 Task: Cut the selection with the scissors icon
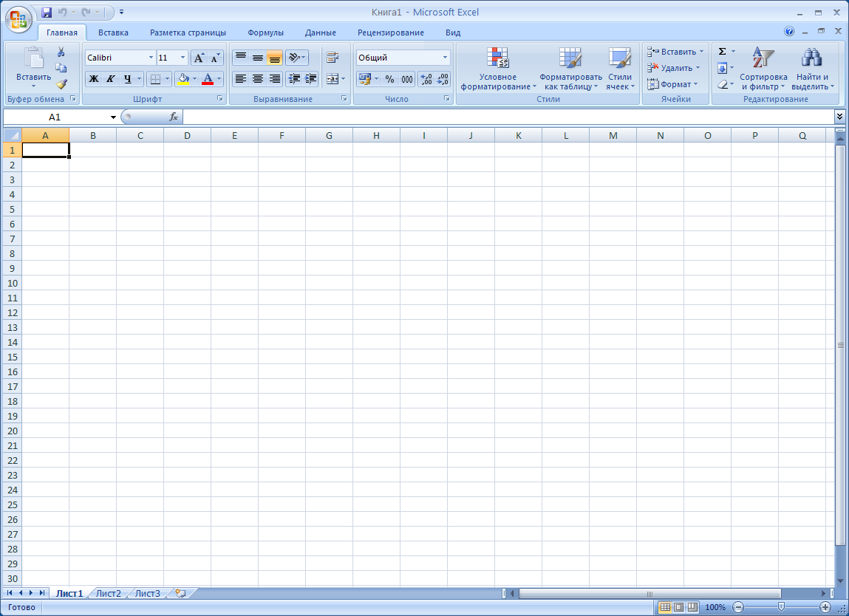click(x=61, y=52)
